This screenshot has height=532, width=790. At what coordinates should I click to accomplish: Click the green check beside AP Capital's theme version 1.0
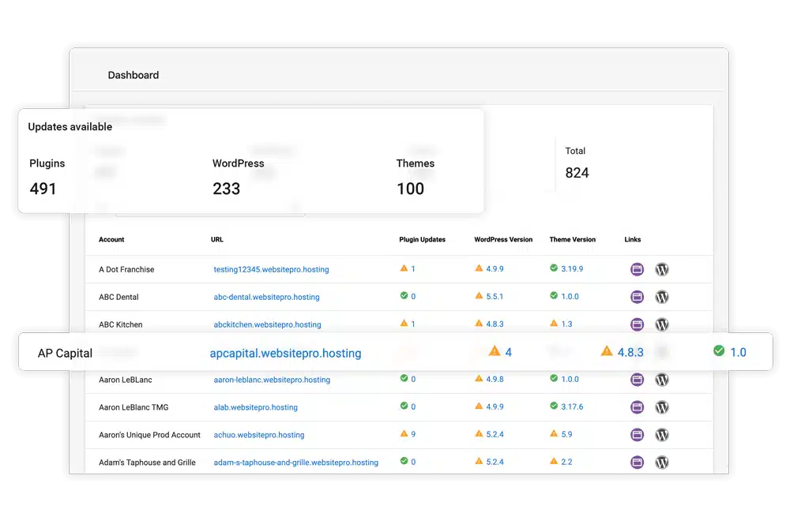720,353
